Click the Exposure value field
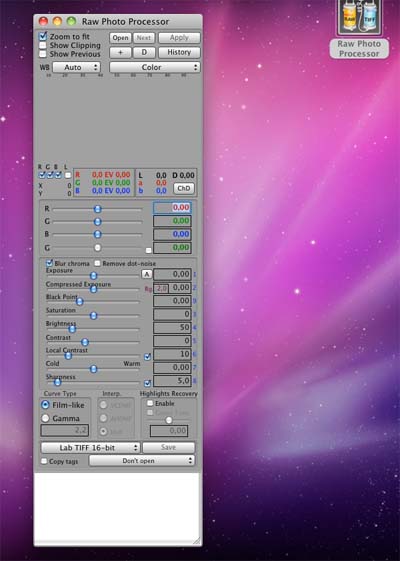This screenshot has width=400, height=561. [172, 274]
